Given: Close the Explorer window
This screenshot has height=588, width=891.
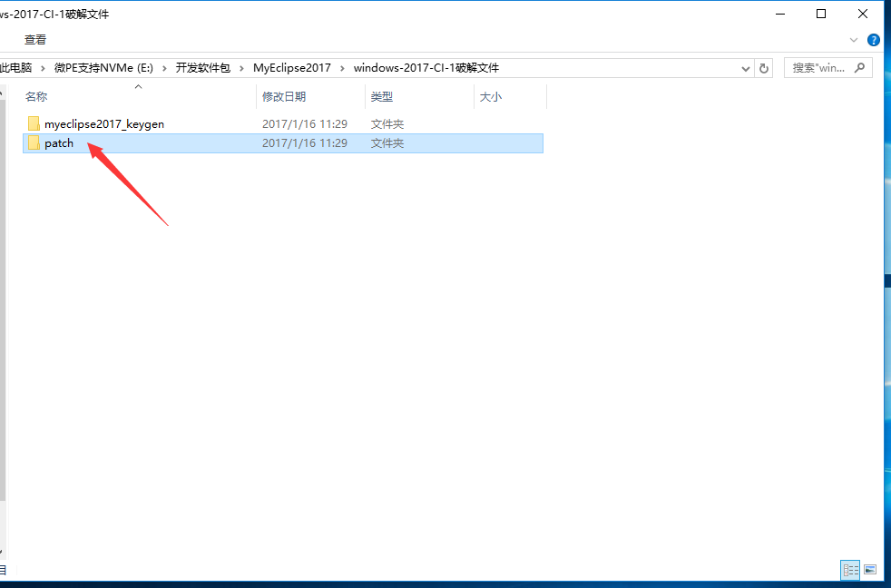Looking at the screenshot, I should [863, 14].
